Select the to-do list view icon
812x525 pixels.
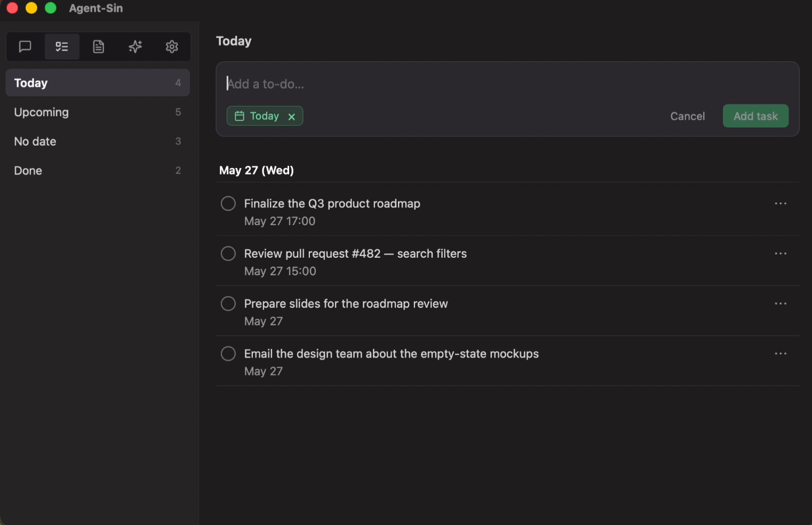click(62, 46)
